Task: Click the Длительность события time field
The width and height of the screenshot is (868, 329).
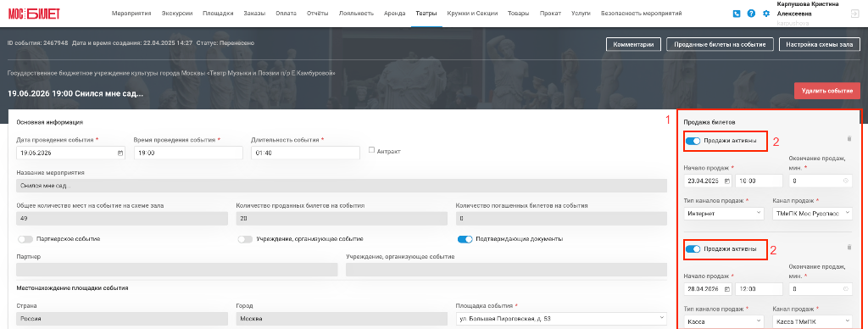Action: 305,153
